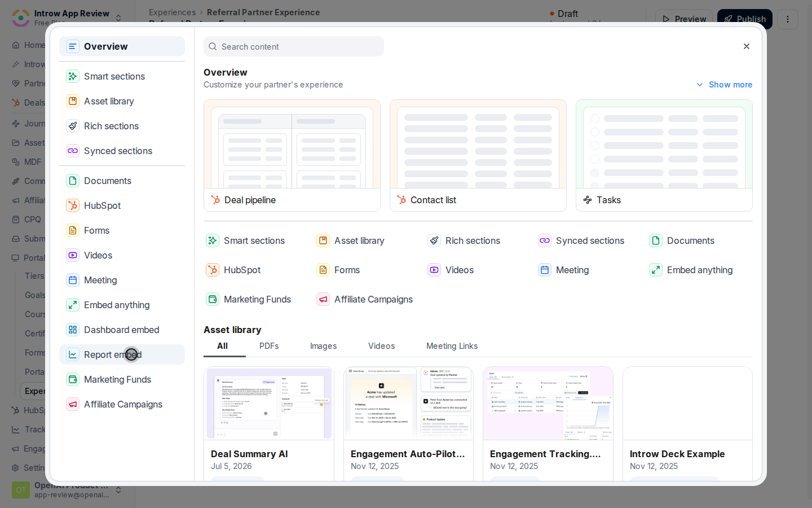Switch to the PDFs tab
This screenshot has height=508, width=812.
pos(269,346)
